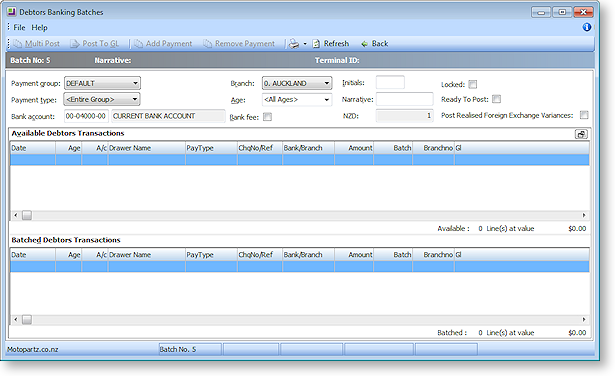Click the pop-out icon on Available Debtors Transactions
The width and height of the screenshot is (615, 376).
[581, 134]
